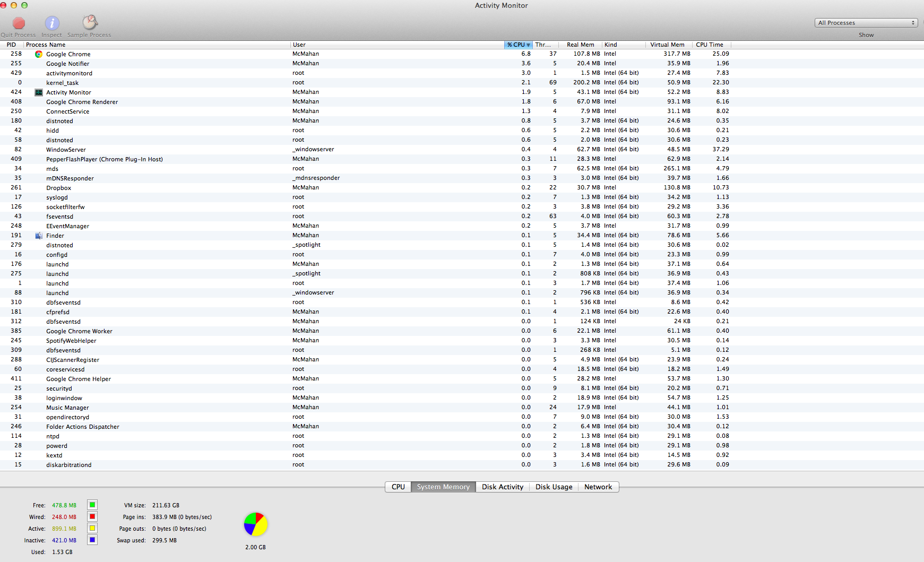Screen dimensions: 924x562
Task: Open the Disk Usage tab
Action: pos(554,487)
